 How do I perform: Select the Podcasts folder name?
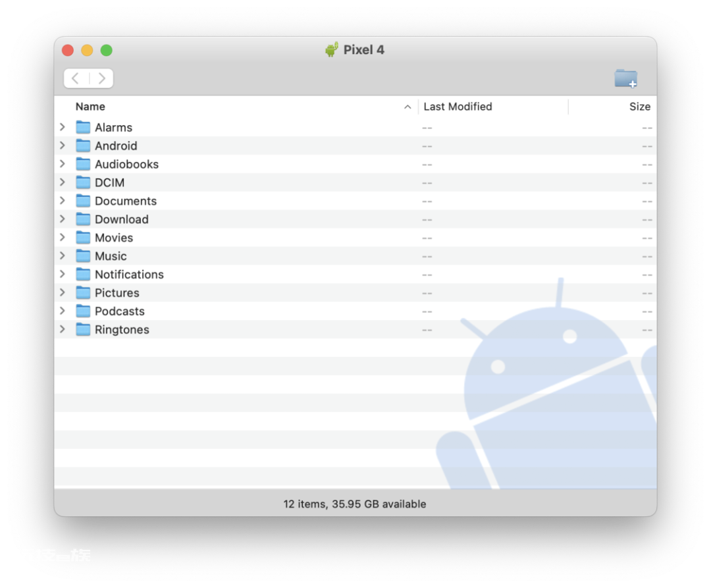point(120,311)
